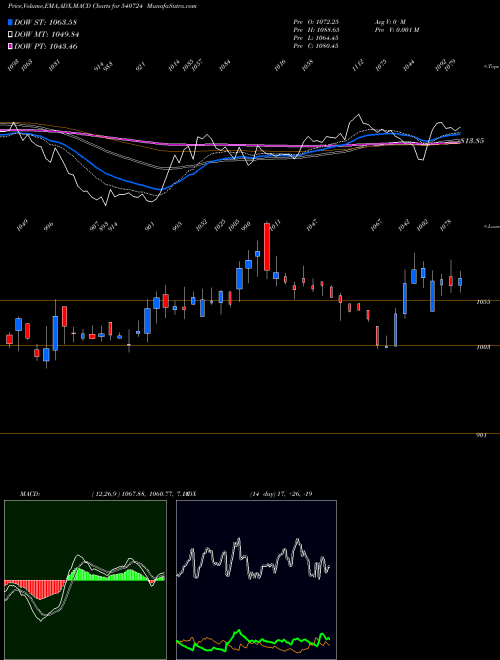
Task: Click the 901 price level label
Action: [481, 435]
